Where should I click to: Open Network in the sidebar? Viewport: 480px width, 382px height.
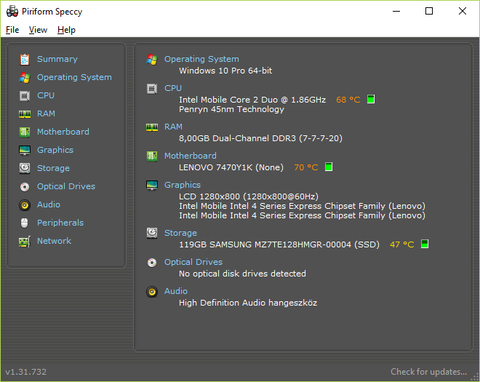point(54,241)
